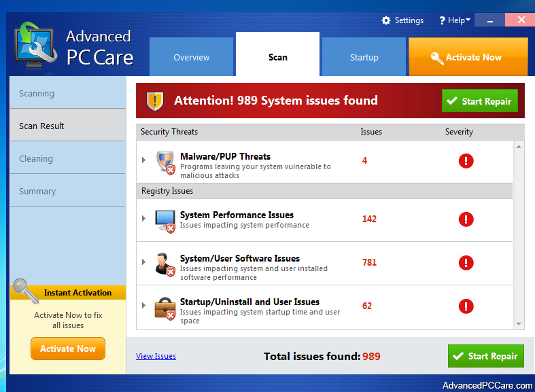Expand Startup/Uninstall and User Issues row
This screenshot has height=392, width=535.
[x=143, y=306]
